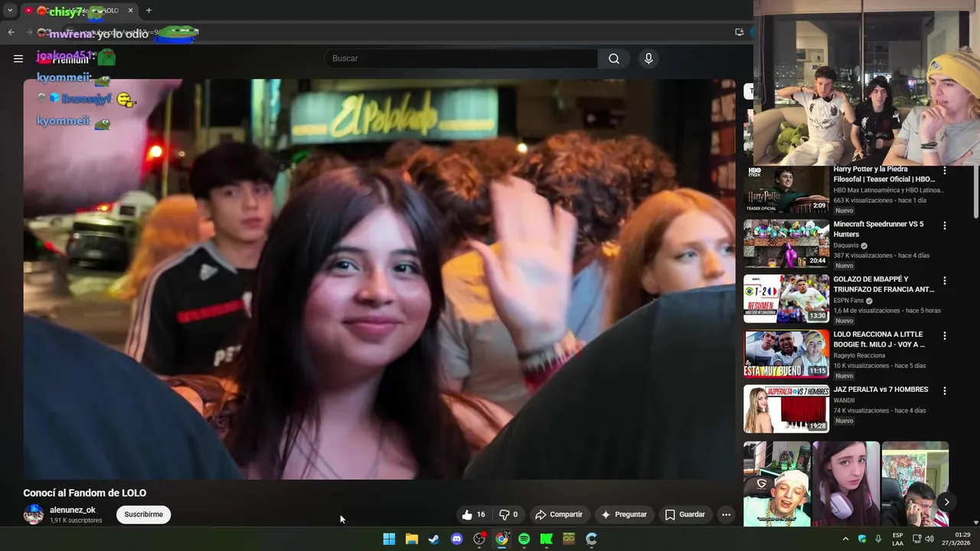Open options menu for LOLO reacciona video
This screenshot has height=551, width=980.
(945, 336)
